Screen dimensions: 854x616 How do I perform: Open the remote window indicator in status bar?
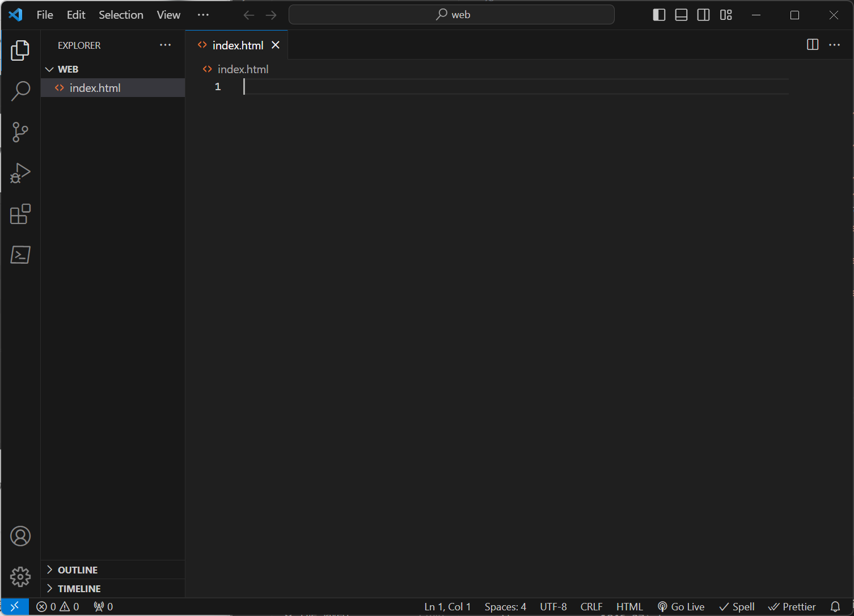pos(15,606)
